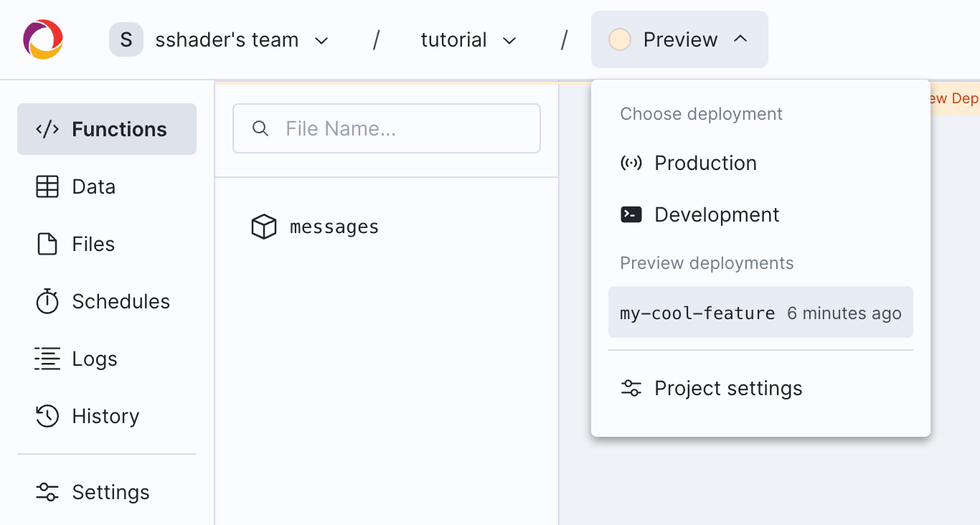Click the "6 minutes ago" timestamp
This screenshot has width=980, height=525.
pos(844,313)
